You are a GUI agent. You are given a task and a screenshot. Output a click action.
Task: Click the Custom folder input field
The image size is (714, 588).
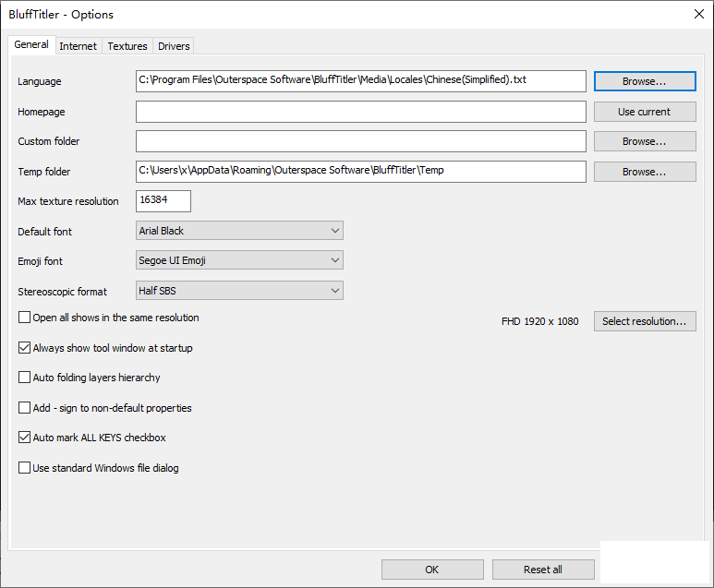pyautogui.click(x=360, y=141)
